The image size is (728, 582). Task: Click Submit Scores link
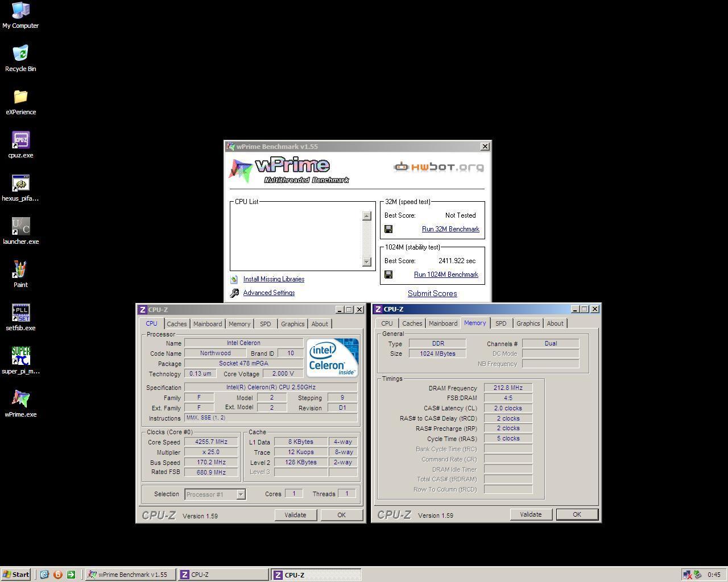[x=432, y=294]
